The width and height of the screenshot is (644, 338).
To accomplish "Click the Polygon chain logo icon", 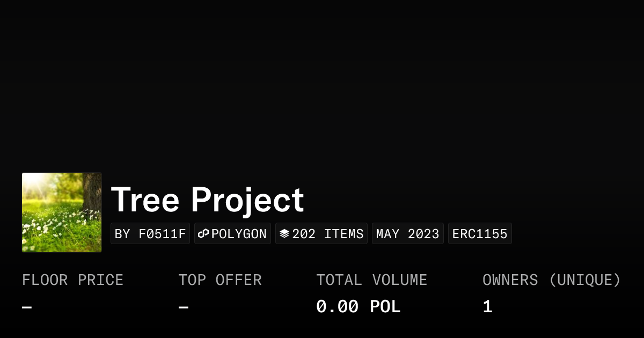I will click(x=203, y=234).
